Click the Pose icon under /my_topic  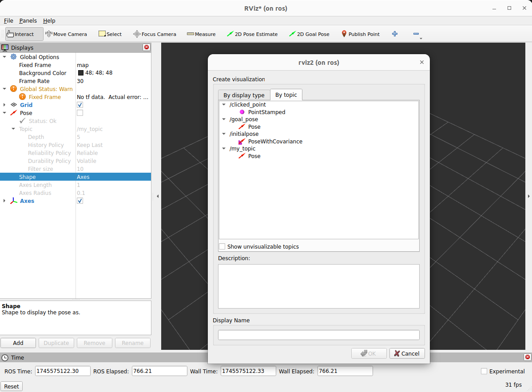242,156
